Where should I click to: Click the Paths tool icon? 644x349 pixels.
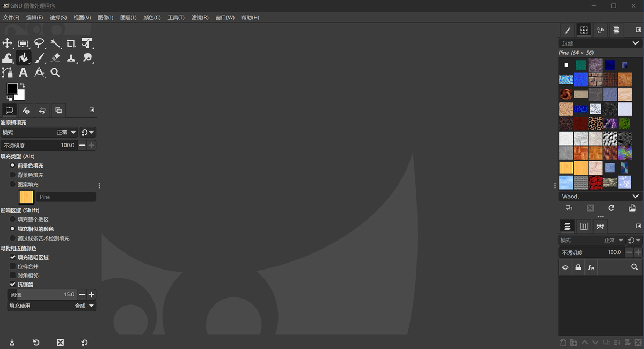[8, 72]
